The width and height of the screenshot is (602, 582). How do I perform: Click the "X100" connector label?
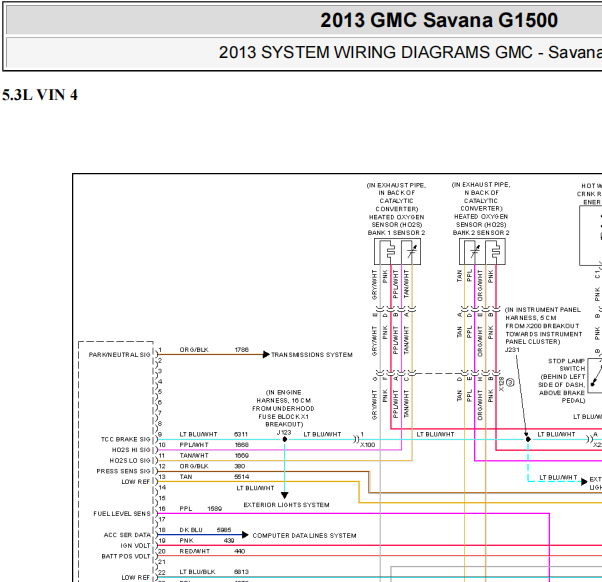(367, 445)
